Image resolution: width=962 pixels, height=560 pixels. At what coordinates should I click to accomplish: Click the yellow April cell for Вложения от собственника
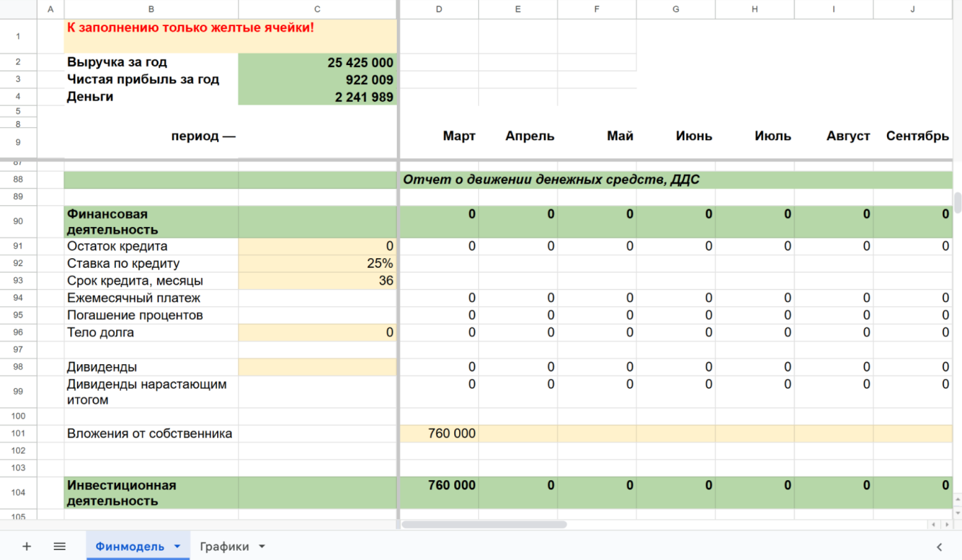coord(518,433)
